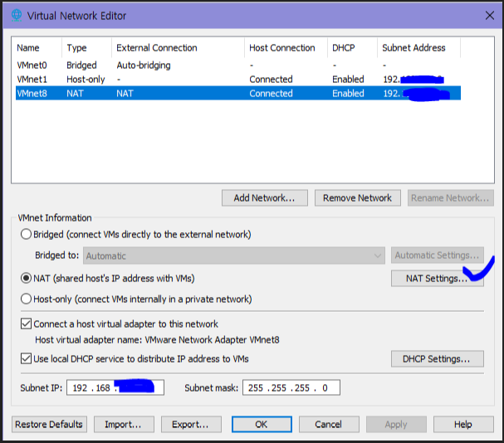
Task: Select the VMnet0 network row
Action: pyautogui.click(x=238, y=66)
